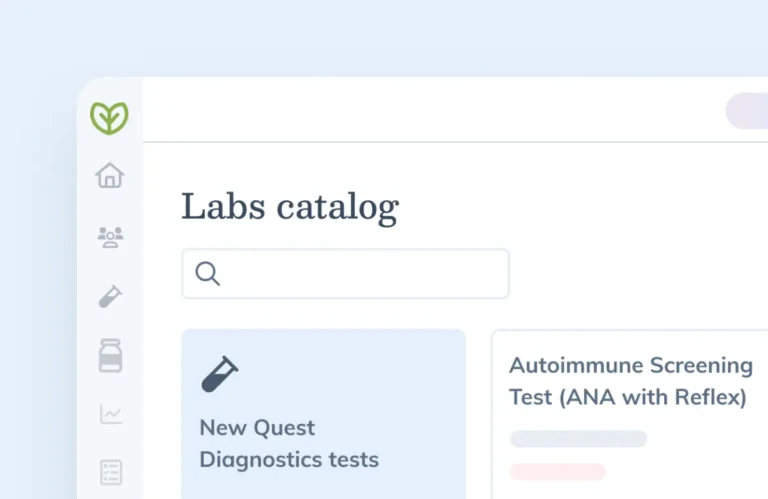Select the test tube Labs sidebar icon

point(110,296)
